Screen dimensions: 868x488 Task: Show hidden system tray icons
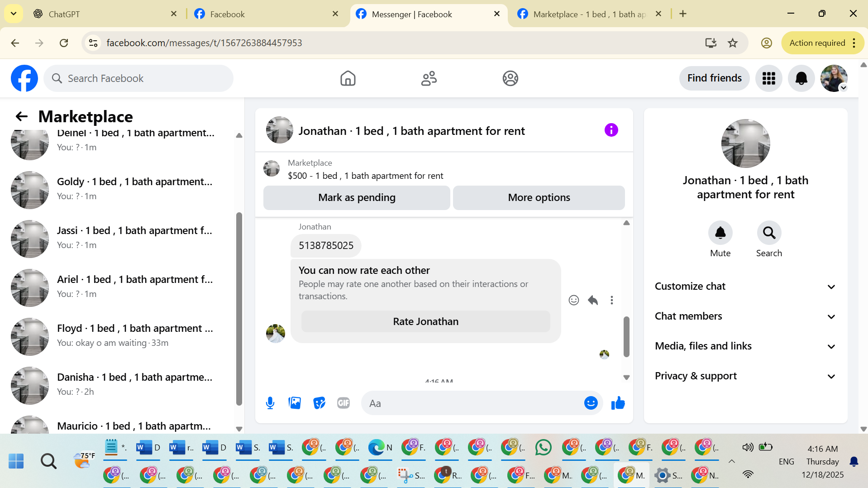coord(731,461)
